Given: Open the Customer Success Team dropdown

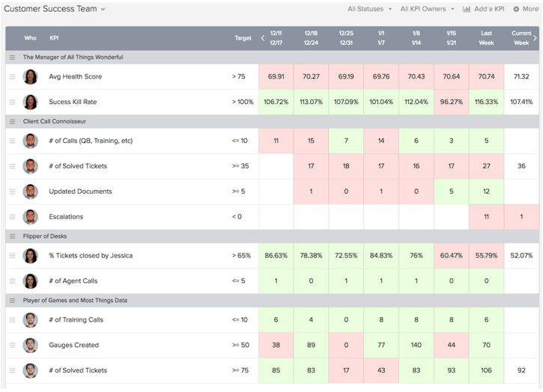Looking at the screenshot, I should [55, 9].
